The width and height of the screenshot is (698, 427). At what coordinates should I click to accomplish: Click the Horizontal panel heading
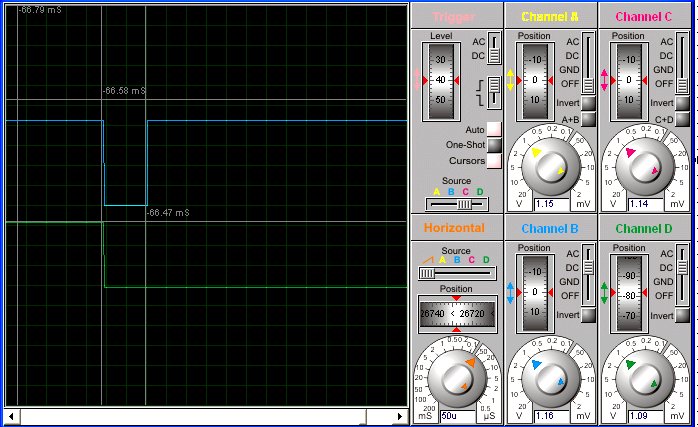point(455,228)
